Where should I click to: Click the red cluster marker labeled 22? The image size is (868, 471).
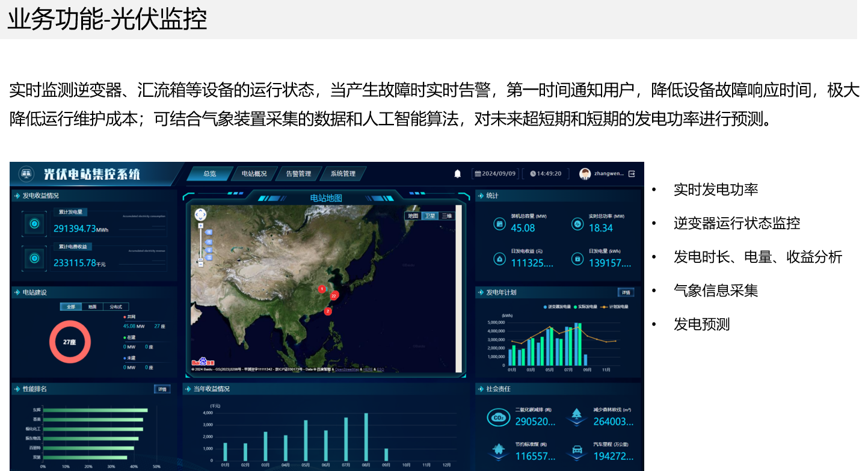point(334,295)
